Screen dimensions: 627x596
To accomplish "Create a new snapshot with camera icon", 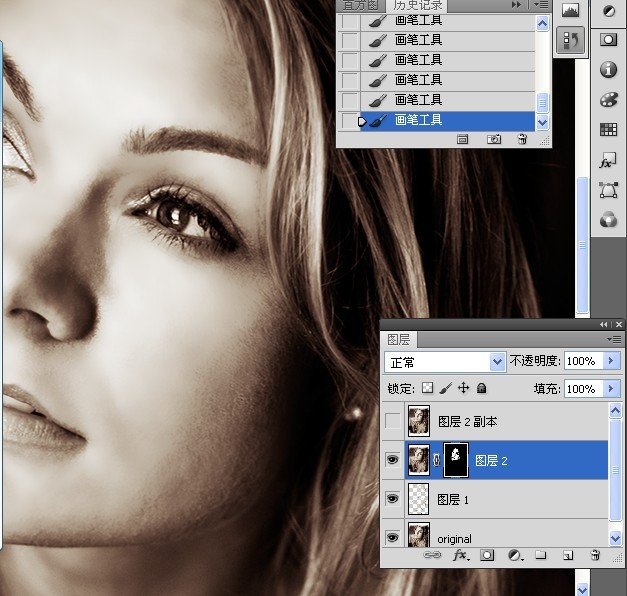I will 493,139.
